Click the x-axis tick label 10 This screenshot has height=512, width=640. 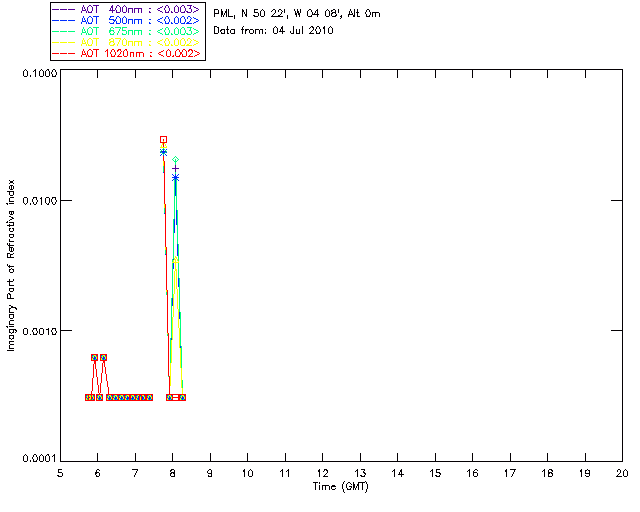[247, 473]
